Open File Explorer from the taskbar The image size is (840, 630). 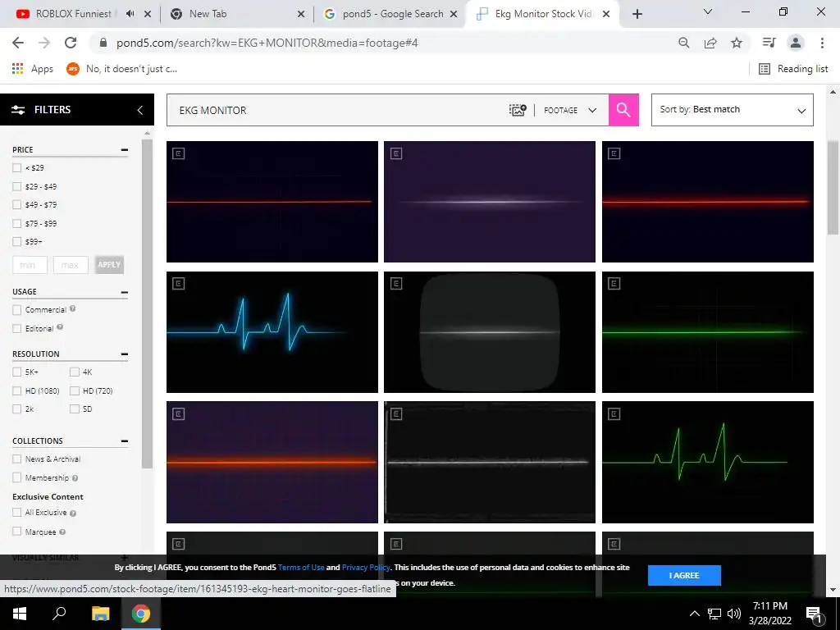click(100, 614)
